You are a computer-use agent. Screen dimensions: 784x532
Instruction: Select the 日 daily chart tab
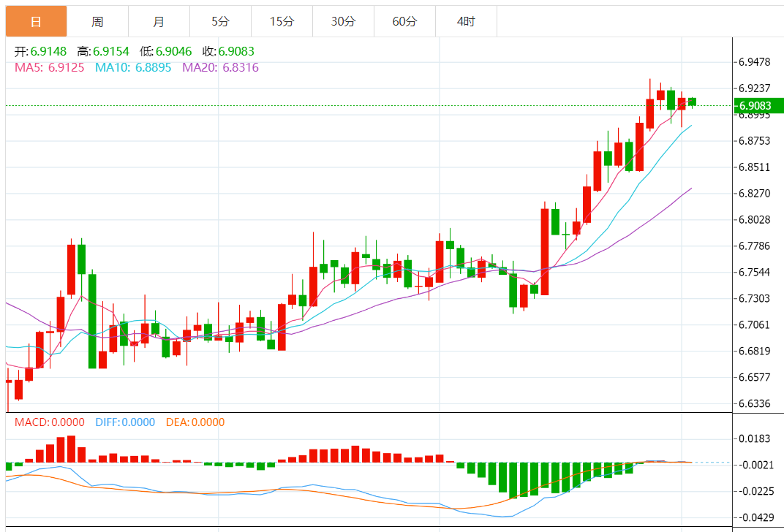(36, 21)
